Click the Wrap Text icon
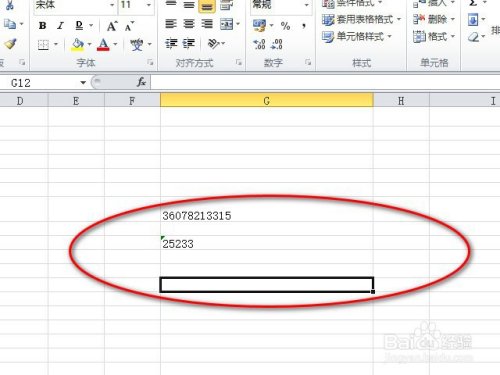 pos(227,5)
